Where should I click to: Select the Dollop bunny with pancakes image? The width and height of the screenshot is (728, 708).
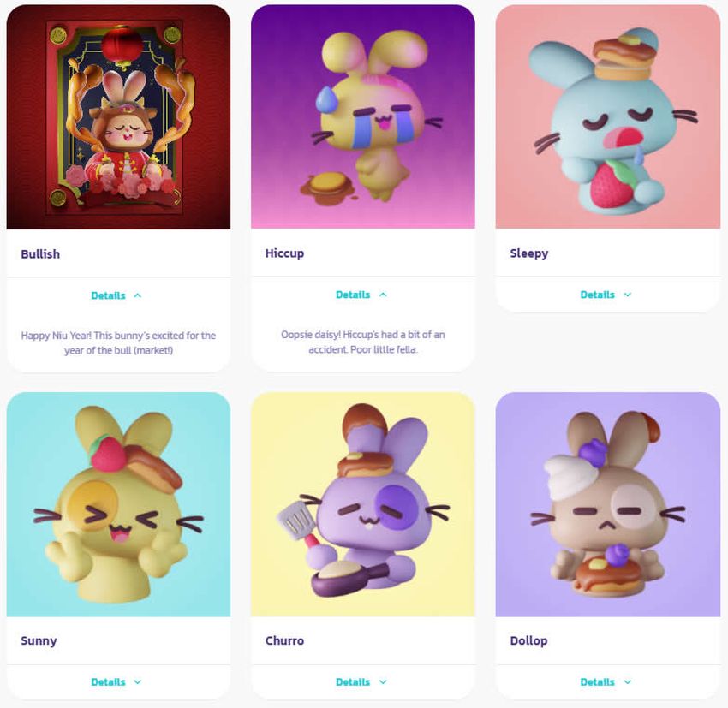tap(608, 504)
